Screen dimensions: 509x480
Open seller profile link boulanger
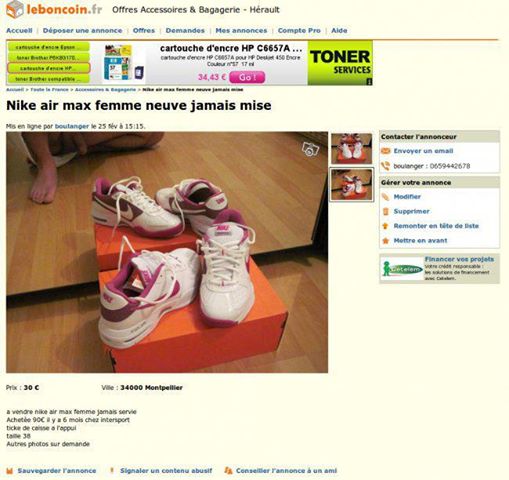[x=72, y=126]
